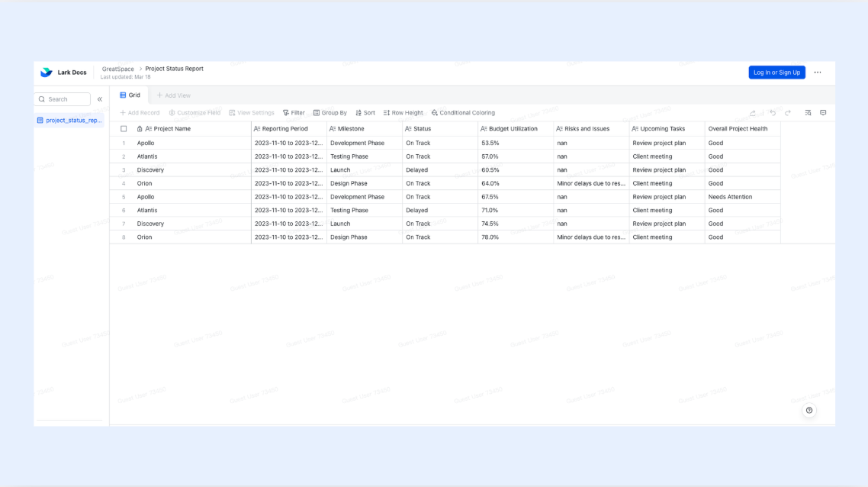
Task: Click the share arrow icon in toolbar
Action: click(x=753, y=113)
